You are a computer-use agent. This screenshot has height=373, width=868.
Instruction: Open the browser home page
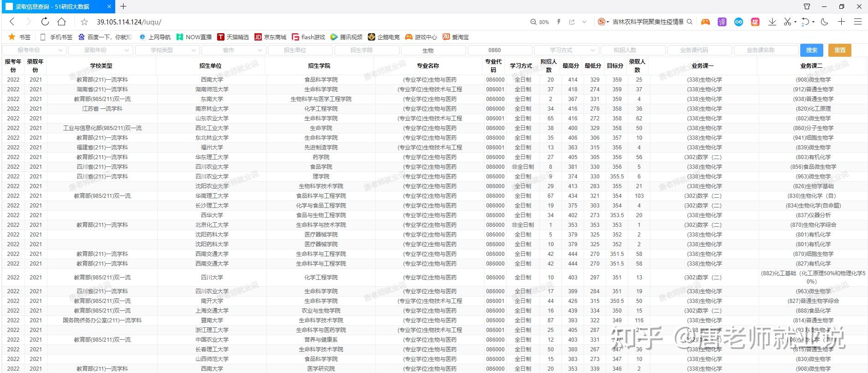[61, 22]
